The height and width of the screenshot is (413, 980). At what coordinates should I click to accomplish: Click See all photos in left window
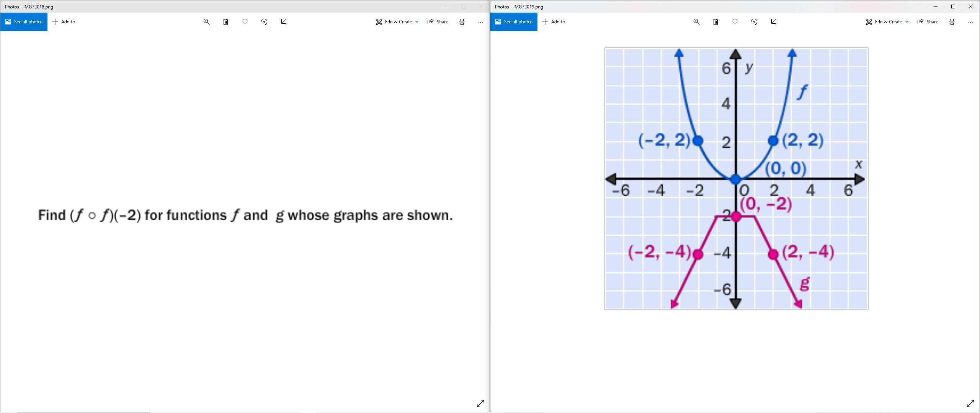pos(24,22)
